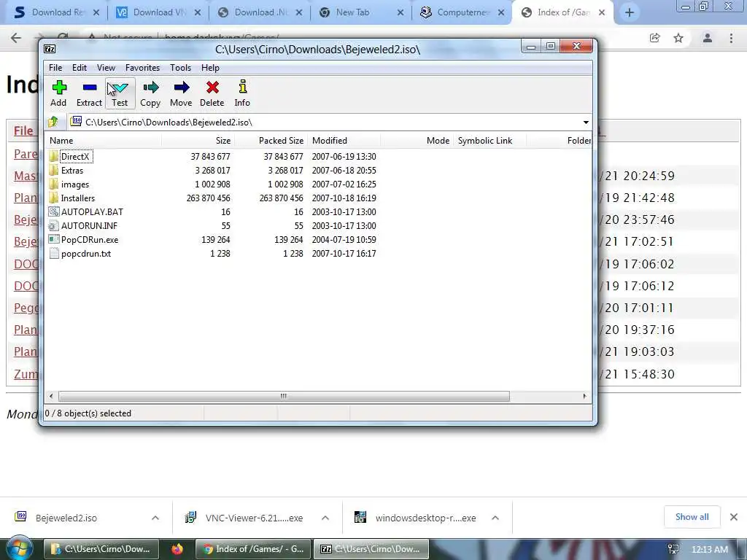Select the DirectX folder icon
This screenshot has width=747, height=560.
click(53, 156)
